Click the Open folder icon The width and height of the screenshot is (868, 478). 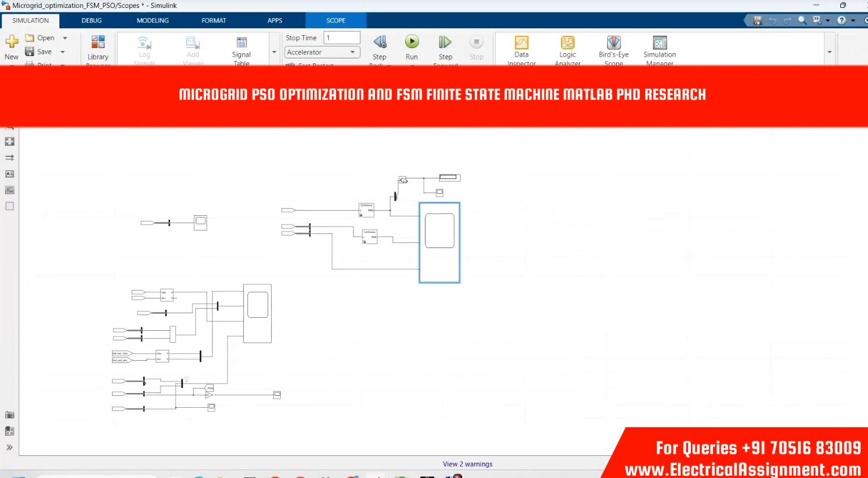click(x=30, y=38)
